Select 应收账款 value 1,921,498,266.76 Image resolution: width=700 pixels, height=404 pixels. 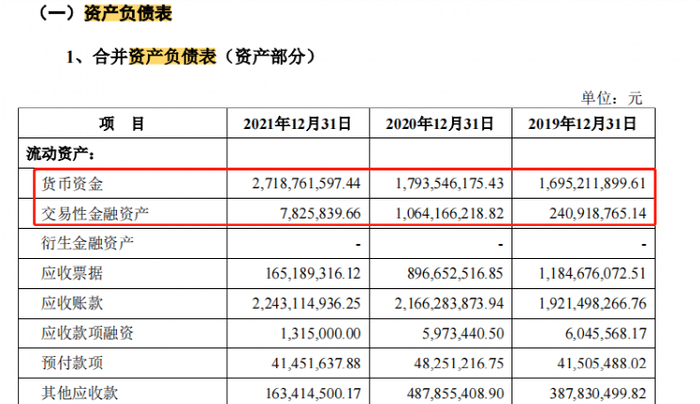(x=592, y=303)
